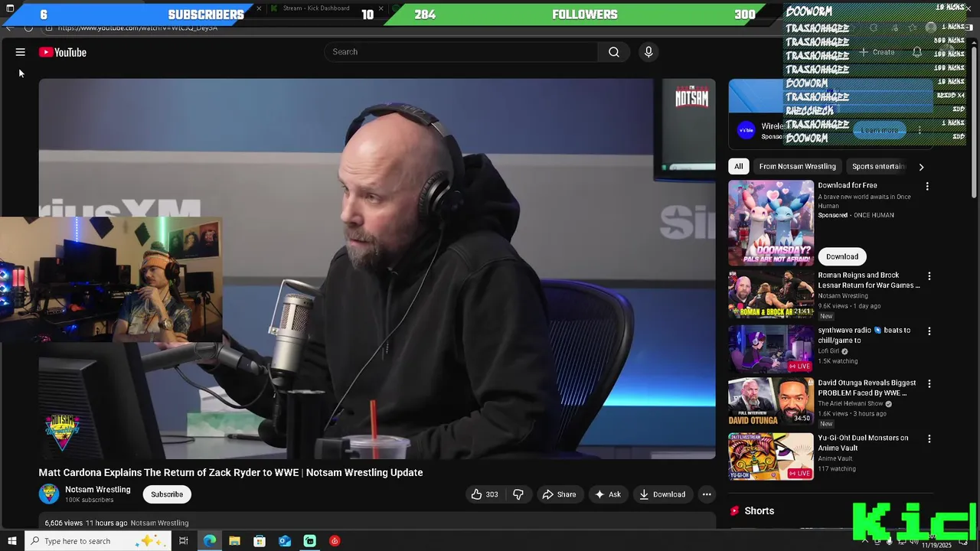Focus the YouTube search field
This screenshot has width=980, height=551.
[x=461, y=52]
